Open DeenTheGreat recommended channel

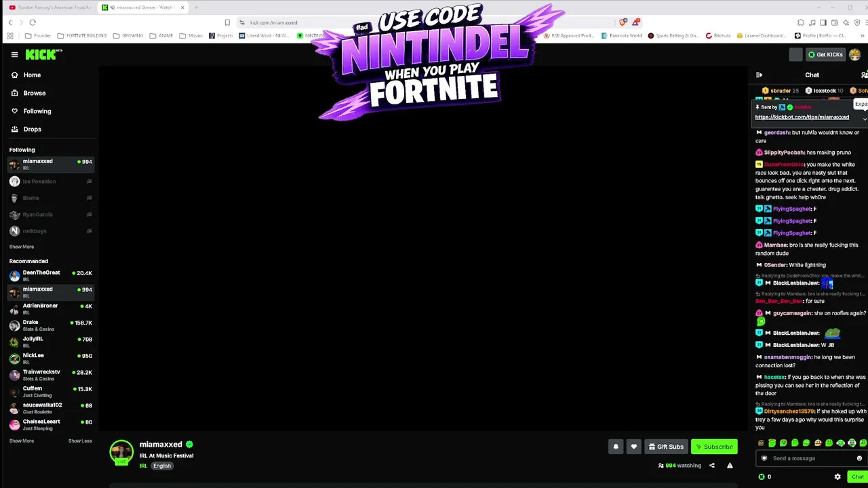pyautogui.click(x=51, y=276)
